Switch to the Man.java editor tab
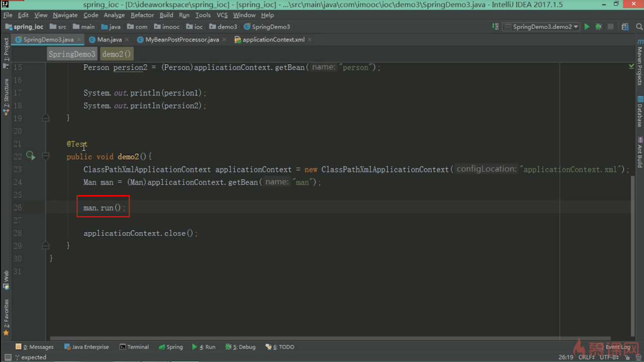Screen dimensions: 644x362 pyautogui.click(x=109, y=39)
